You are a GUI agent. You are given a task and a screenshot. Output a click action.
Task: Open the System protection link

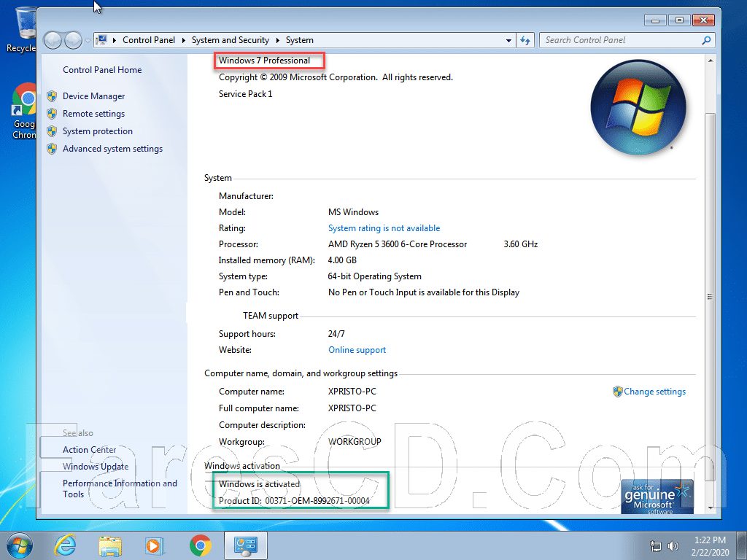tap(98, 131)
